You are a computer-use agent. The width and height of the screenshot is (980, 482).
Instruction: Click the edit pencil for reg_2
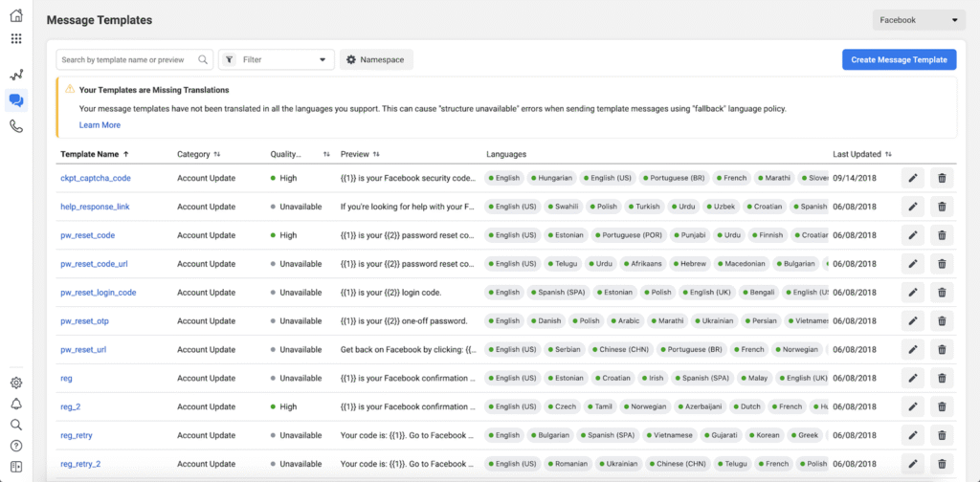pyautogui.click(x=912, y=407)
